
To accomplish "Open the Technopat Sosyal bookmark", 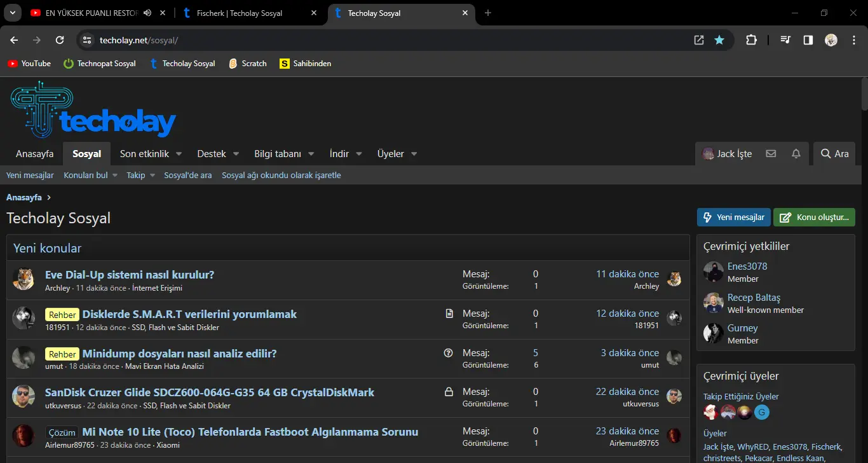I will pyautogui.click(x=100, y=64).
